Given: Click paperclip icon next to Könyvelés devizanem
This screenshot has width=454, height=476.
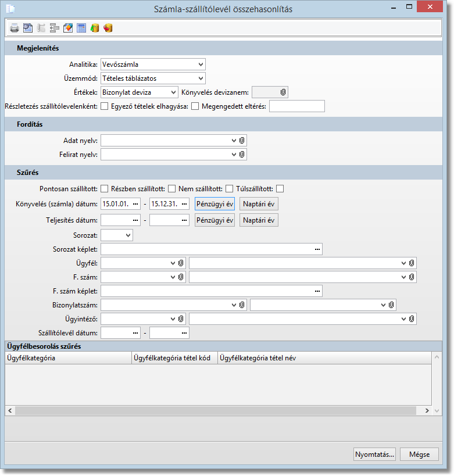Looking at the screenshot, I should pyautogui.click(x=283, y=92).
